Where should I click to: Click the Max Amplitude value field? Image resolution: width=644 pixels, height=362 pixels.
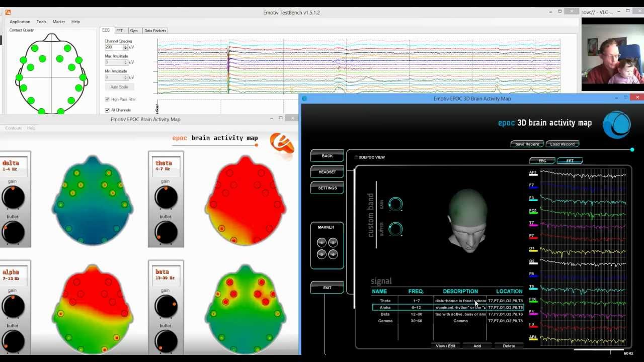114,62
